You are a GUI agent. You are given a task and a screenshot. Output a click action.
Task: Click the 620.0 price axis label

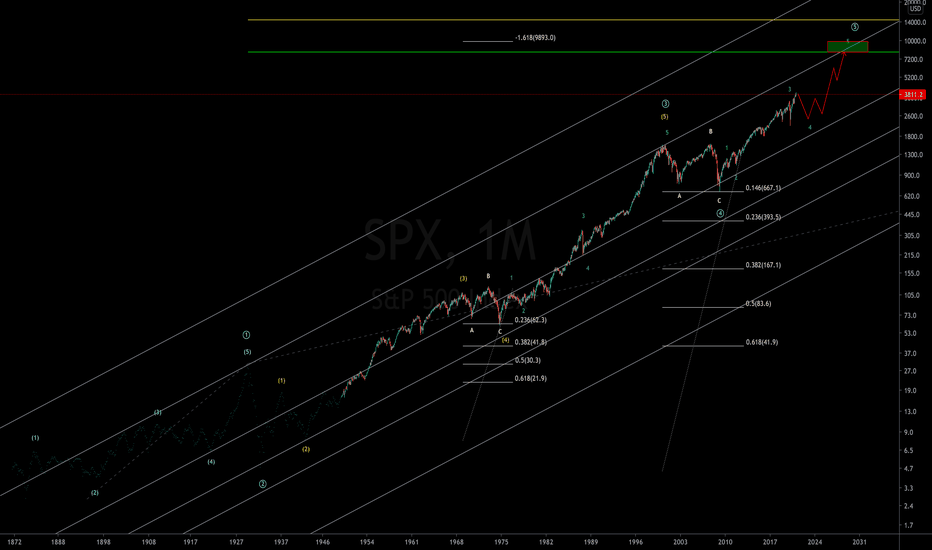[x=912, y=196]
